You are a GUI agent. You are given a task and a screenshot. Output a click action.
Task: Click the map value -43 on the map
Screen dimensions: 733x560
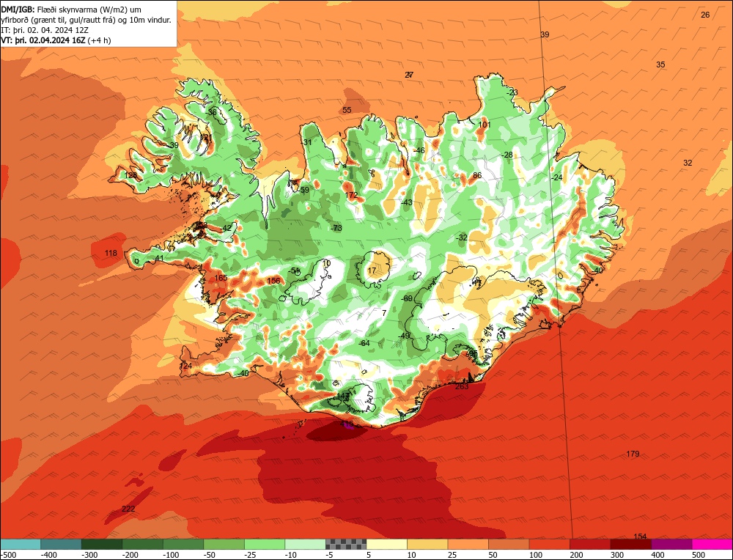(406, 202)
